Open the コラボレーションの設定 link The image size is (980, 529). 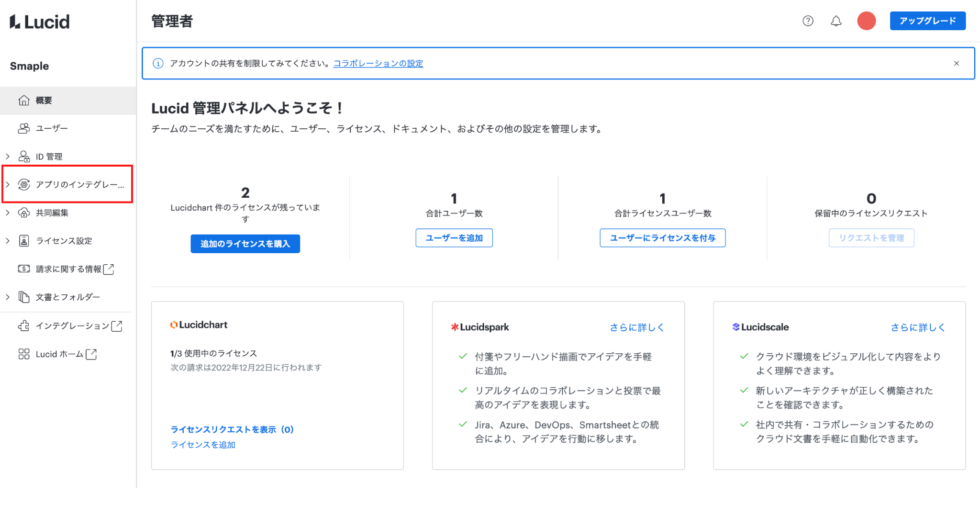tap(378, 63)
